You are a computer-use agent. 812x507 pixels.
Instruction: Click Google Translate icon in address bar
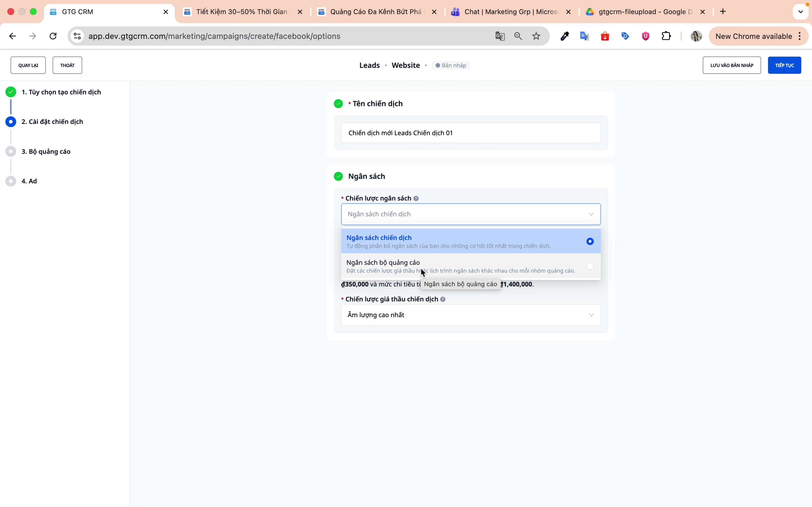click(500, 36)
